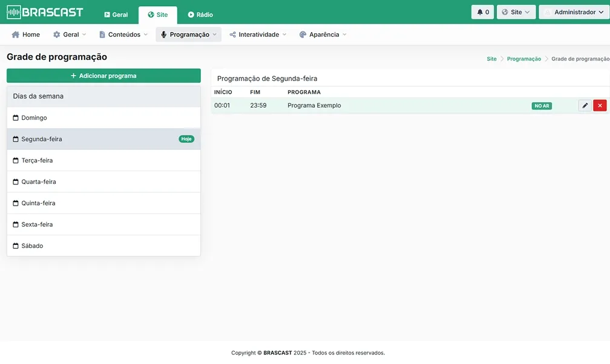Click the BRASCAST logo
The height and width of the screenshot is (364, 610).
[x=45, y=12]
